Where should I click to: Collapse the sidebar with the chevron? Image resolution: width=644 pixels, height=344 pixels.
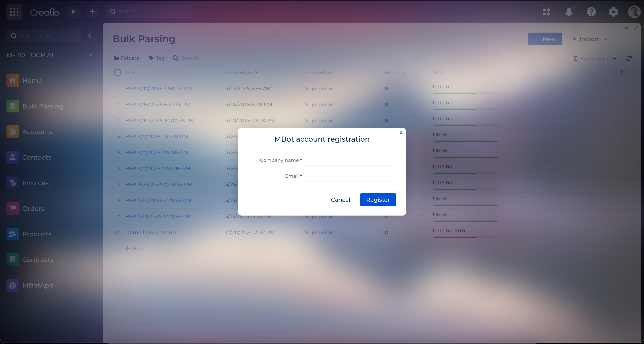coord(90,36)
